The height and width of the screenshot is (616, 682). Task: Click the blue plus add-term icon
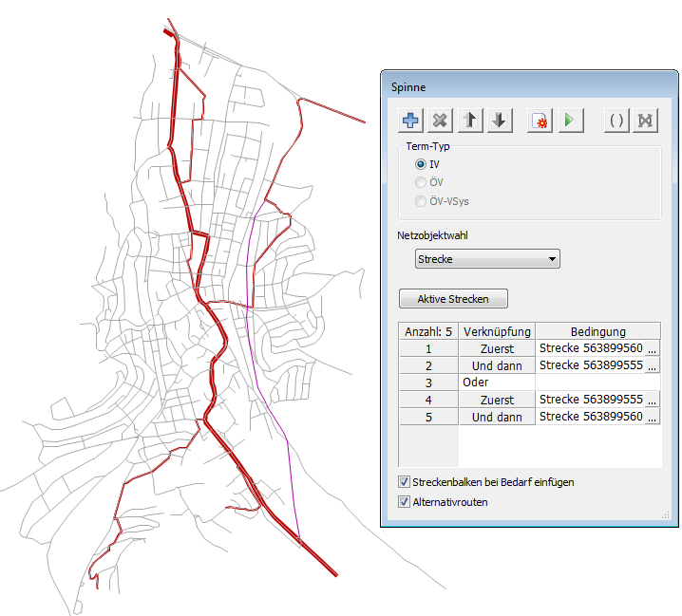(410, 121)
